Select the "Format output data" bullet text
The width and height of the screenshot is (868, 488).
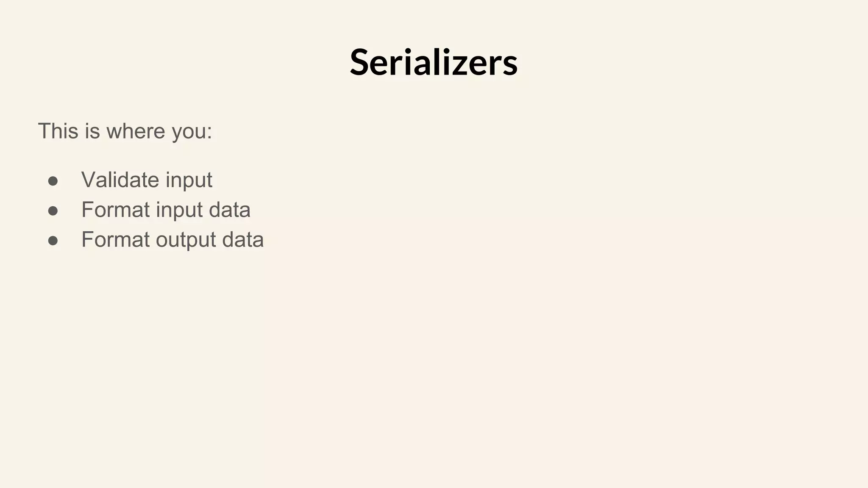coord(172,240)
